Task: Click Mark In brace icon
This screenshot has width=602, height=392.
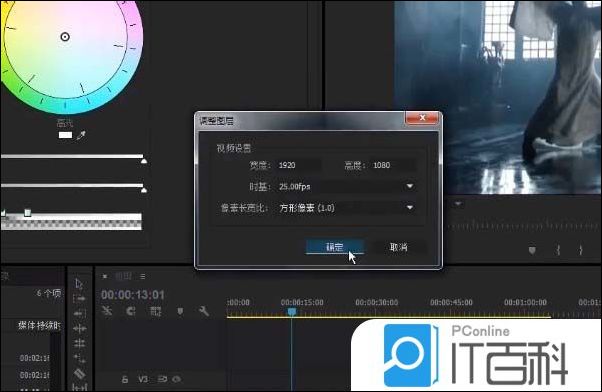Action: coord(558,250)
